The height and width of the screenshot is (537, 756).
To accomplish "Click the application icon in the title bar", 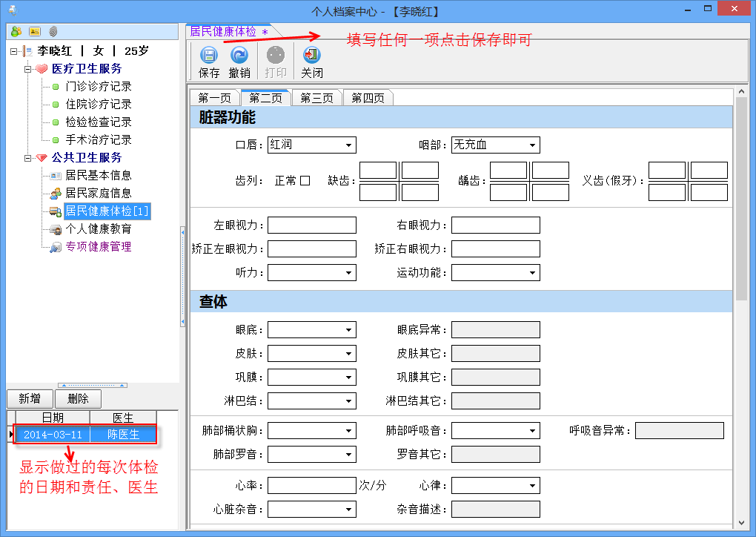I will pos(13,10).
